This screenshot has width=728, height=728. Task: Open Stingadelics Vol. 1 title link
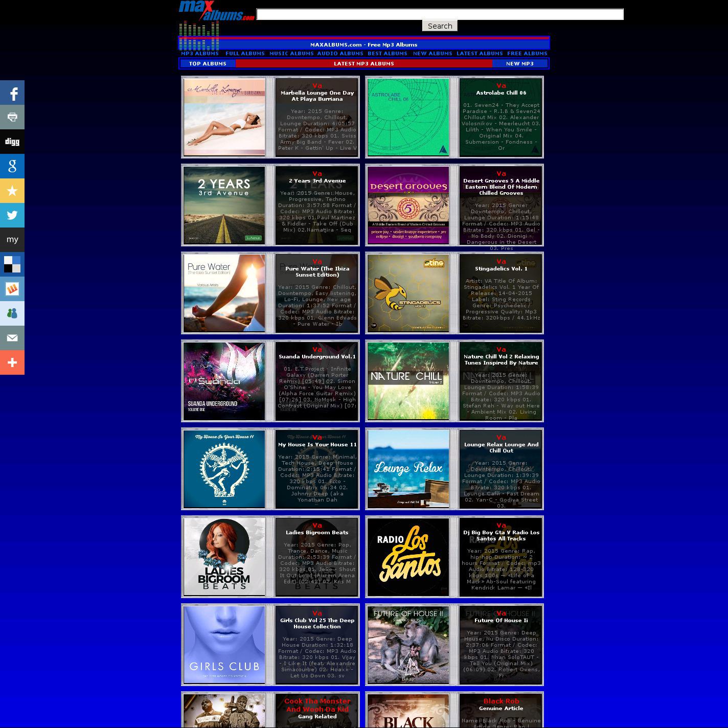(501, 269)
